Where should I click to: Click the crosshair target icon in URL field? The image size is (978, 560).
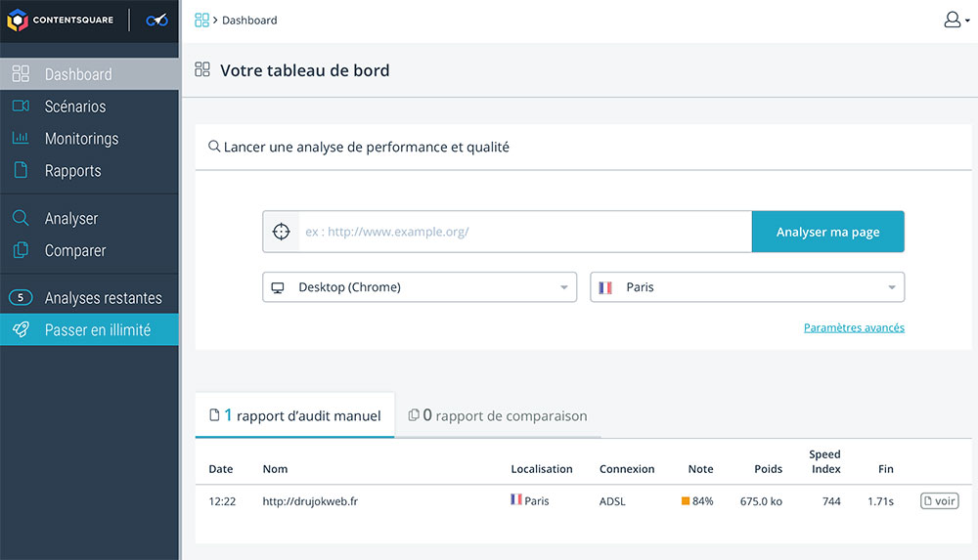click(x=282, y=232)
